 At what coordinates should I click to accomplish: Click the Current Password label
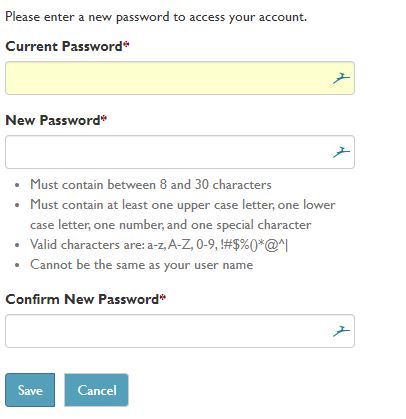point(64,46)
